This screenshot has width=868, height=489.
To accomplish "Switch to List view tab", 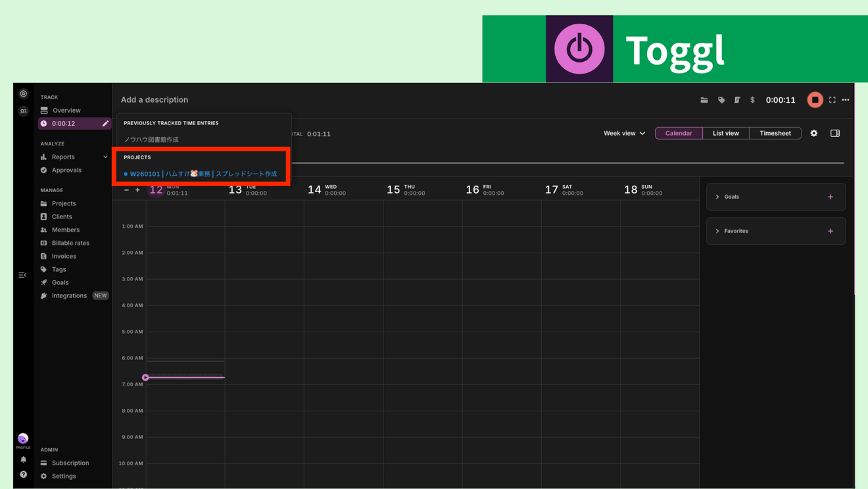I will pyautogui.click(x=726, y=133).
